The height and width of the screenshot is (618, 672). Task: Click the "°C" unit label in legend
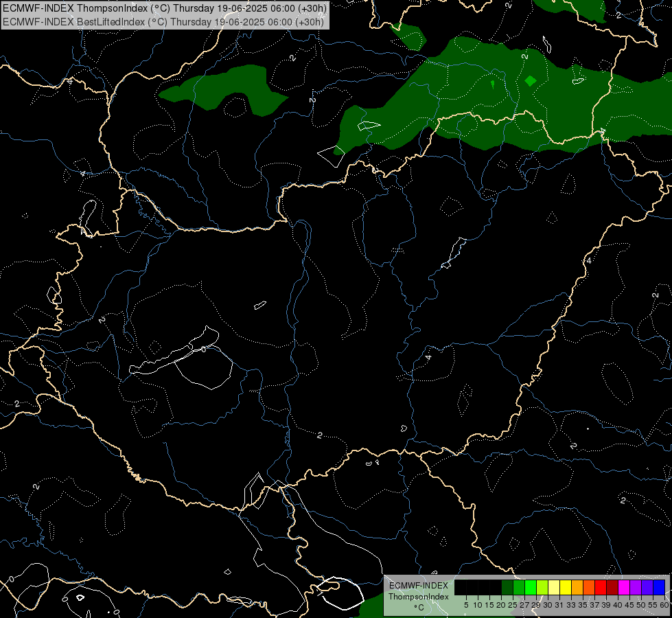tap(419, 608)
